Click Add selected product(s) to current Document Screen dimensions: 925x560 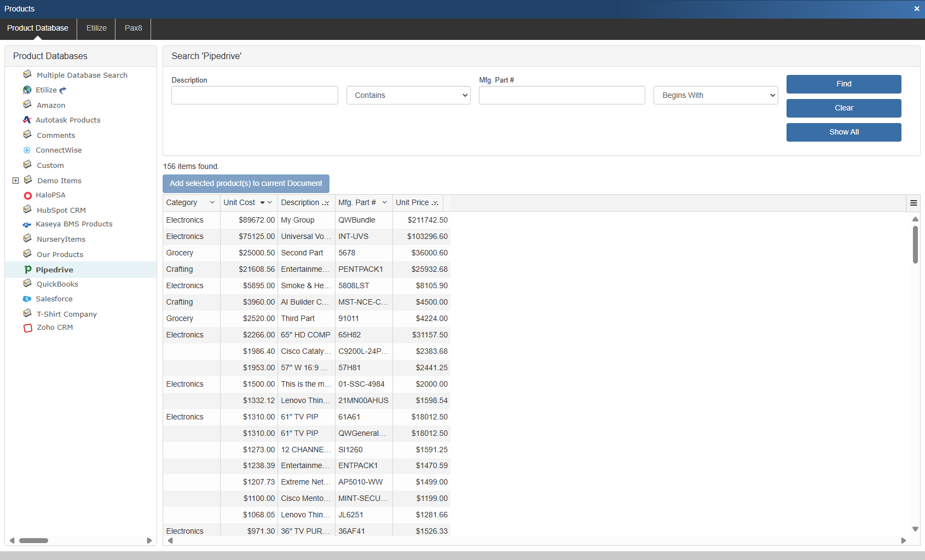click(x=246, y=184)
